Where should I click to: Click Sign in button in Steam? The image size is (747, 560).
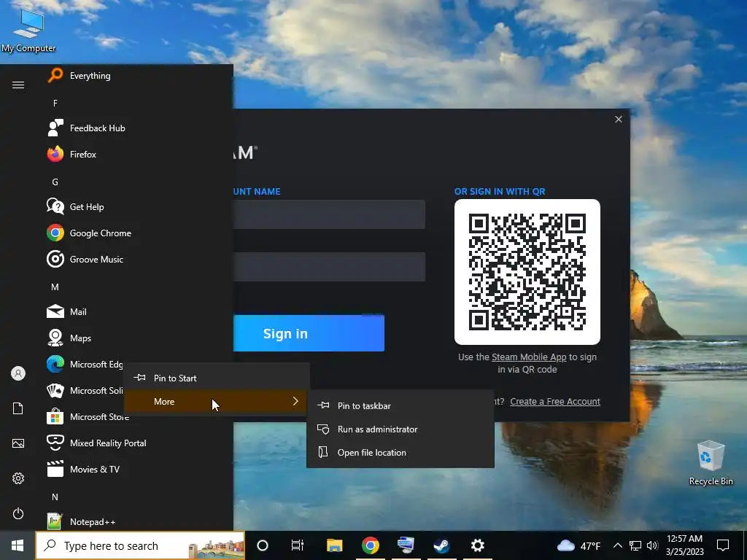click(309, 333)
